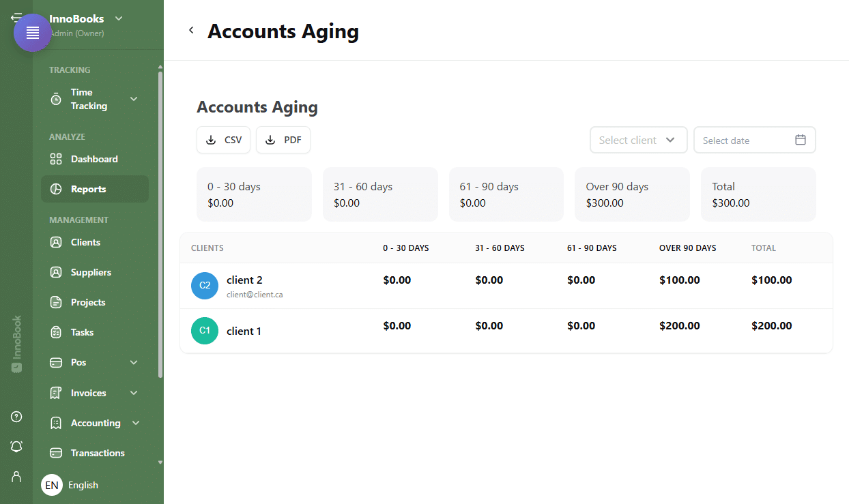
Task: Expand the Pos submenu chevron
Action: pyautogui.click(x=134, y=362)
